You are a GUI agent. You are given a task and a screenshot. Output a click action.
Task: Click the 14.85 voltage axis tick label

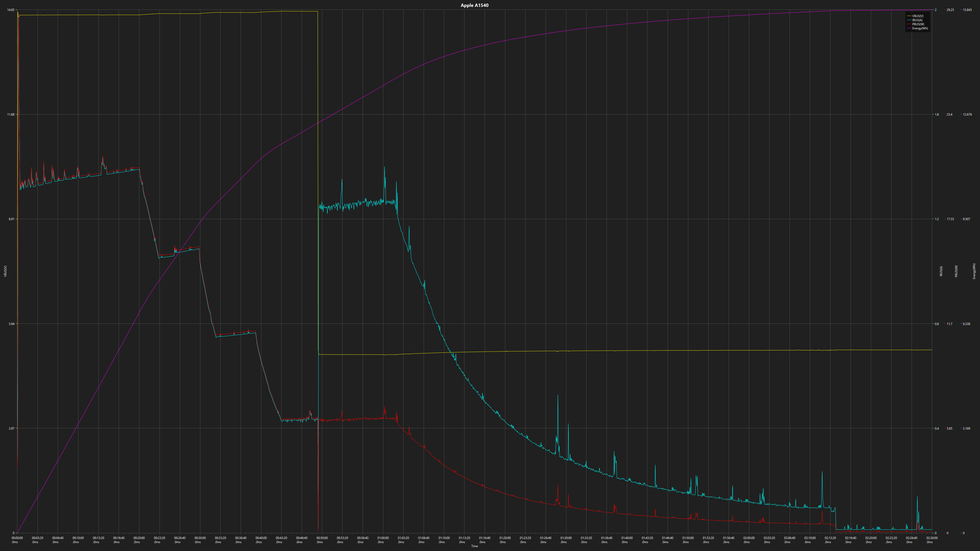pyautogui.click(x=11, y=10)
